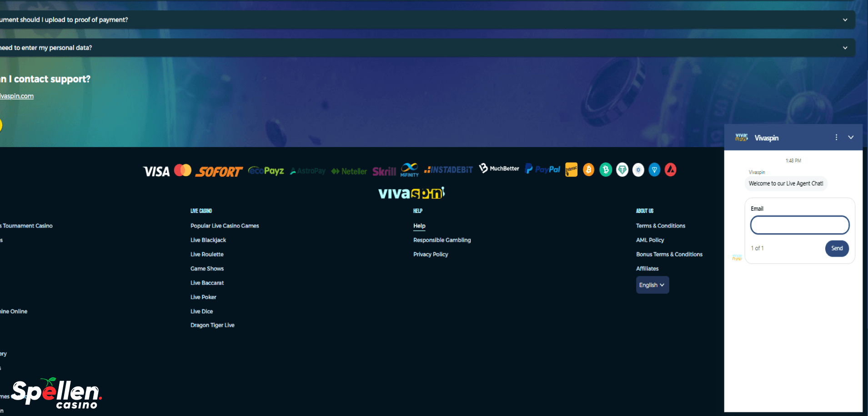Open the Live Dice link

click(201, 311)
